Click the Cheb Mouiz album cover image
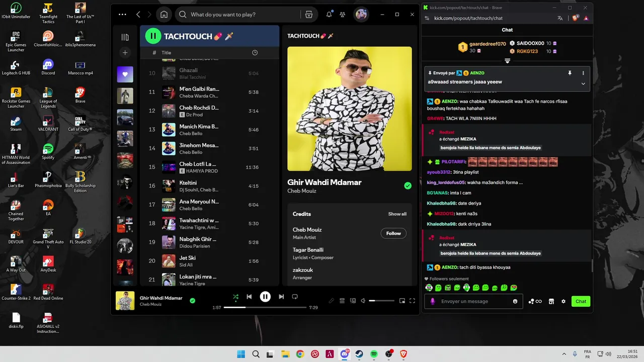This screenshot has width=644, height=362. tap(350, 109)
